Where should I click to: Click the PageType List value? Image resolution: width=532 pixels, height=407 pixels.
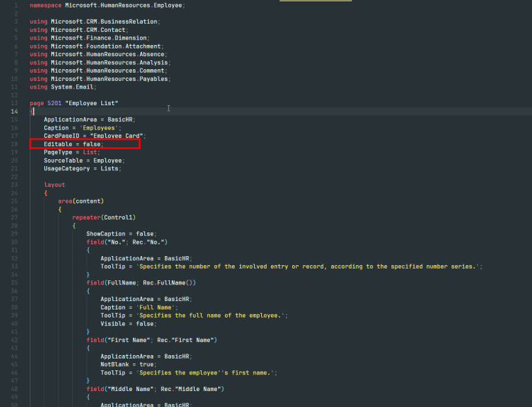90,152
